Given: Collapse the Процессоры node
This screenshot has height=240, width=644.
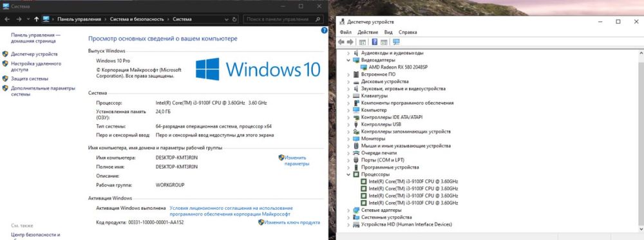Looking at the screenshot, I should click(x=348, y=174).
